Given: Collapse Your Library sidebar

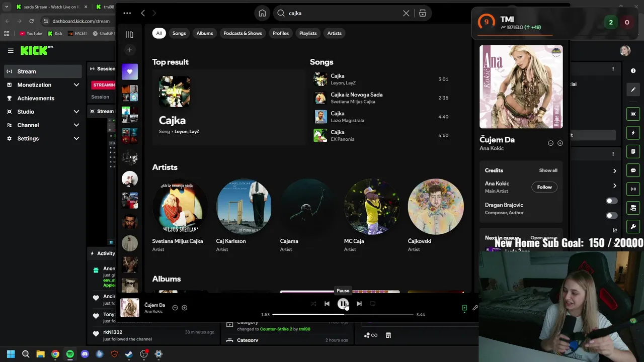Looking at the screenshot, I should pyautogui.click(x=130, y=34).
